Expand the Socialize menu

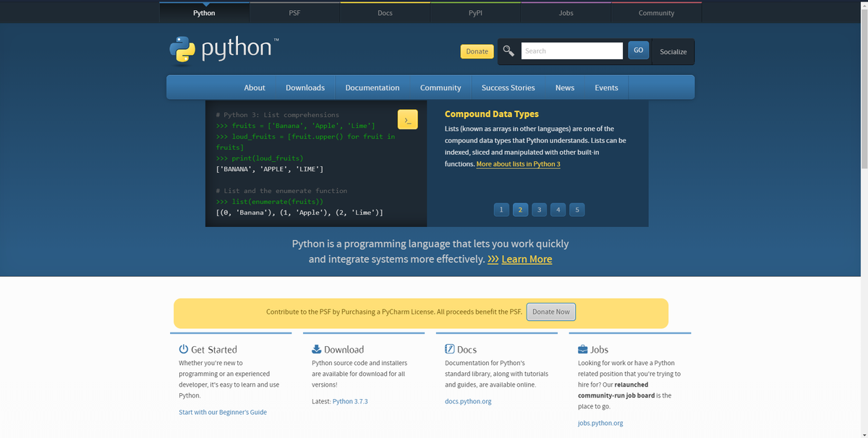673,51
